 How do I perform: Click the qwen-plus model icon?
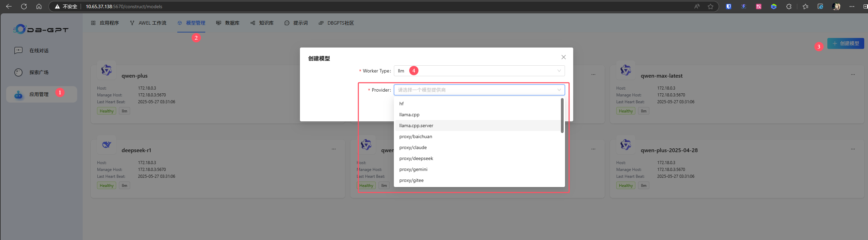107,70
